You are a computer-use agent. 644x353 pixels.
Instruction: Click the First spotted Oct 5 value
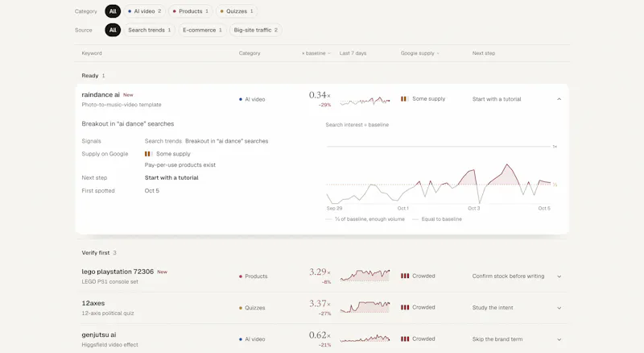click(x=151, y=191)
